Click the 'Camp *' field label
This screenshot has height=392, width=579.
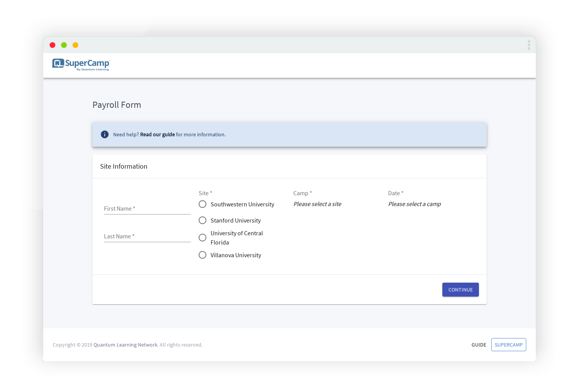[x=303, y=193]
